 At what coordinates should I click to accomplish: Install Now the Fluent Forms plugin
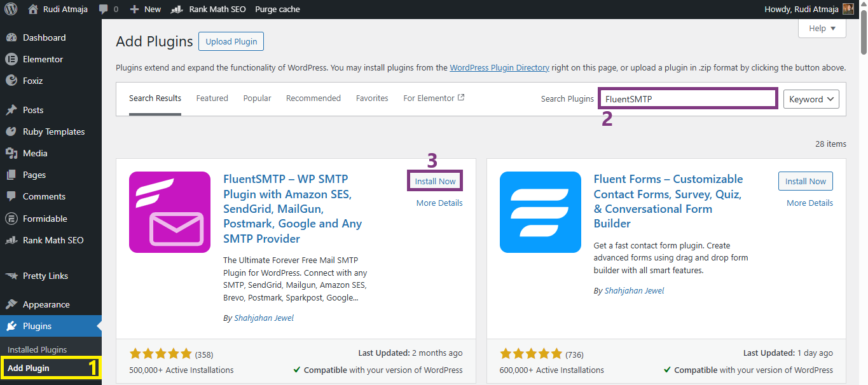(x=806, y=181)
